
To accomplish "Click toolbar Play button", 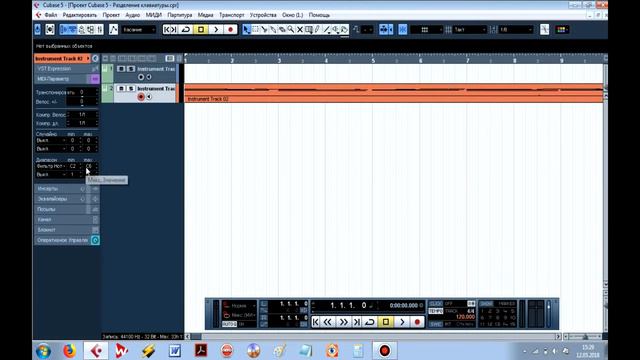I will click(x=216, y=29).
